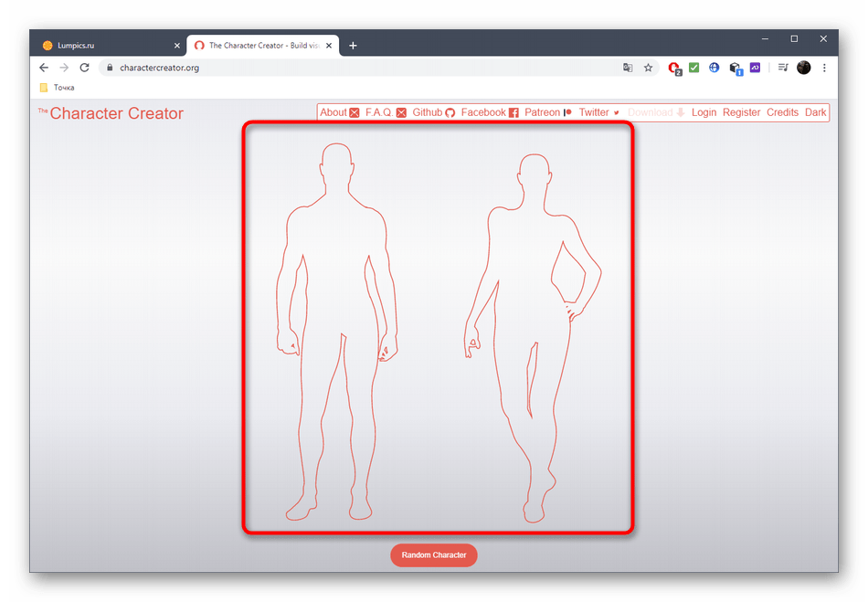The image size is (868, 602).
Task: Open the Chrome profile avatar menu
Action: tap(804, 68)
